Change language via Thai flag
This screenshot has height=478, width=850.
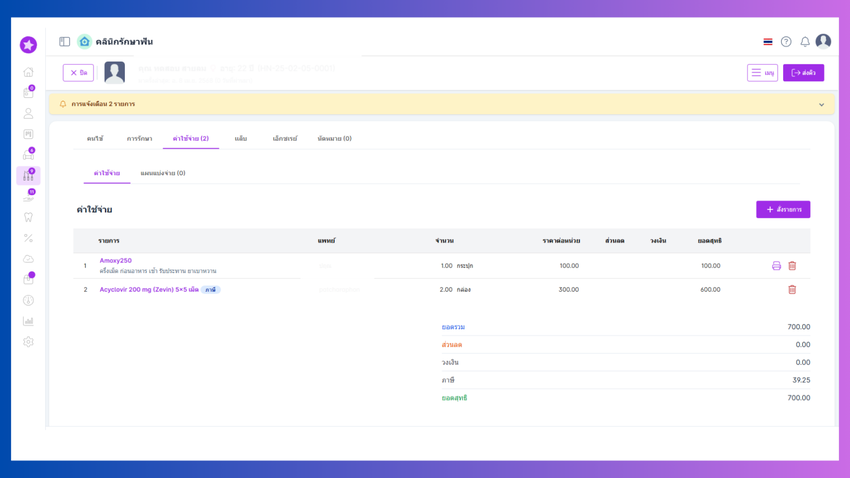tap(768, 42)
